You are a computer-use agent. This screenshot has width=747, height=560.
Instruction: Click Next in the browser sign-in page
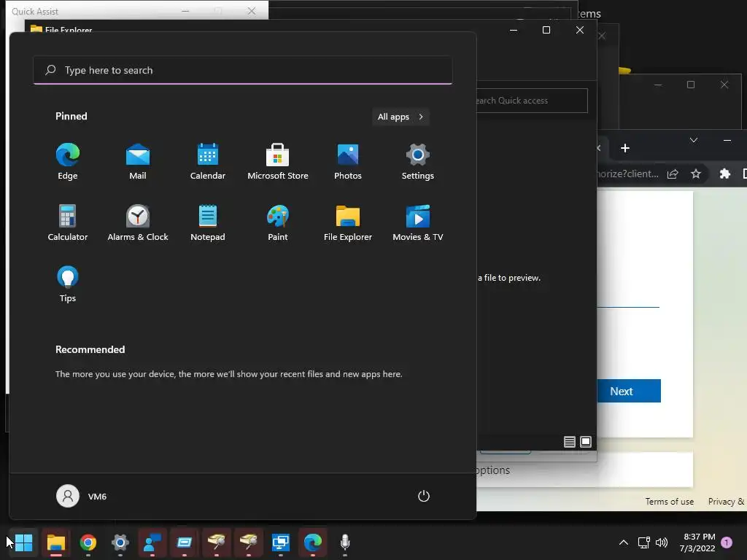click(x=629, y=391)
